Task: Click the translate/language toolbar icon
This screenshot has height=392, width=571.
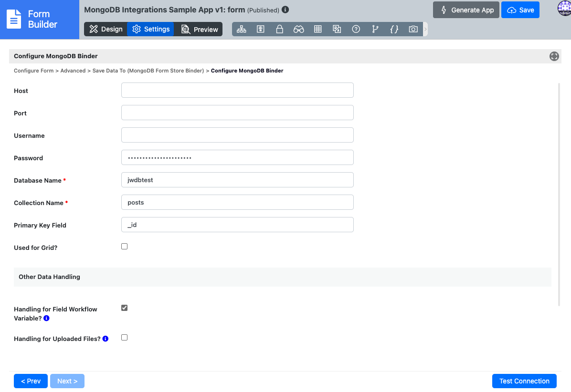Action: [337, 29]
